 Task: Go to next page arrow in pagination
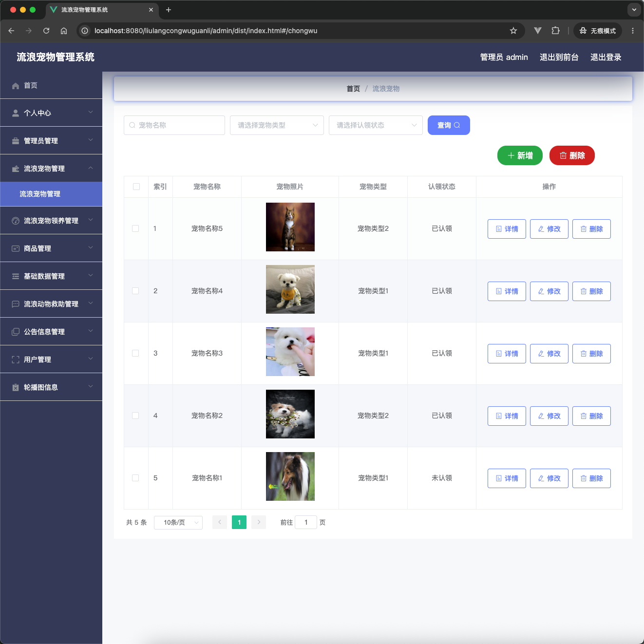pyautogui.click(x=259, y=522)
